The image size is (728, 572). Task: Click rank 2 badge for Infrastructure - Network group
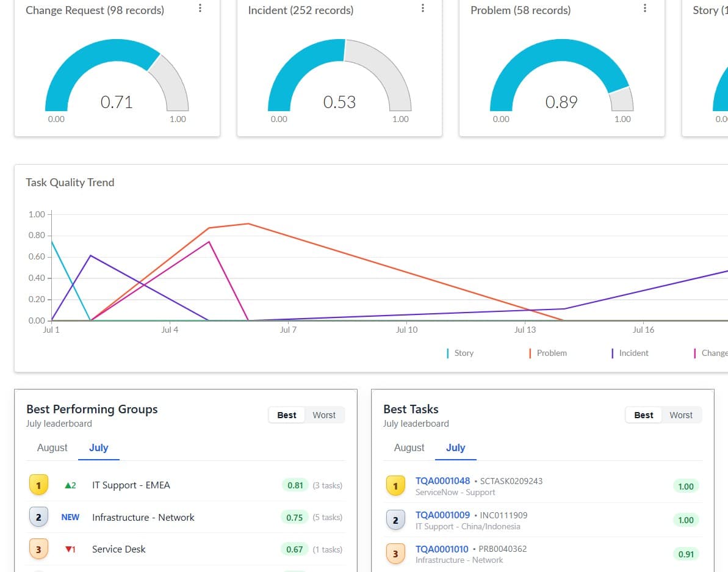pos(38,517)
